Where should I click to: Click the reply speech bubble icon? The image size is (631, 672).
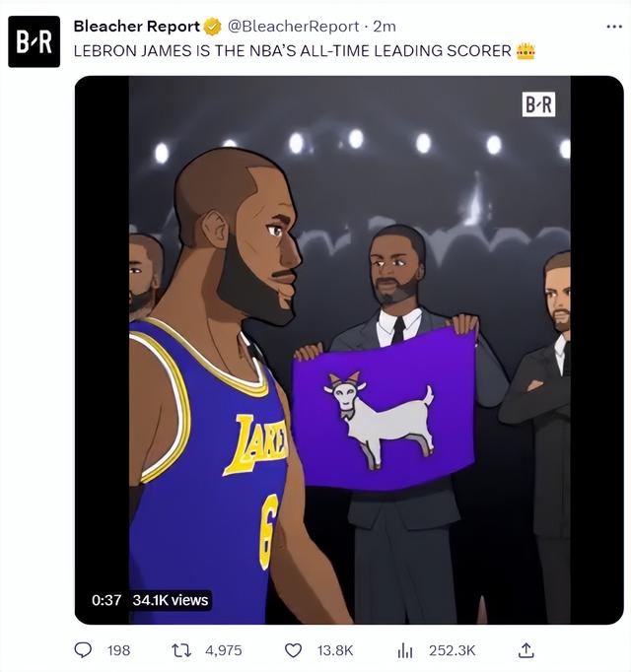point(85,649)
